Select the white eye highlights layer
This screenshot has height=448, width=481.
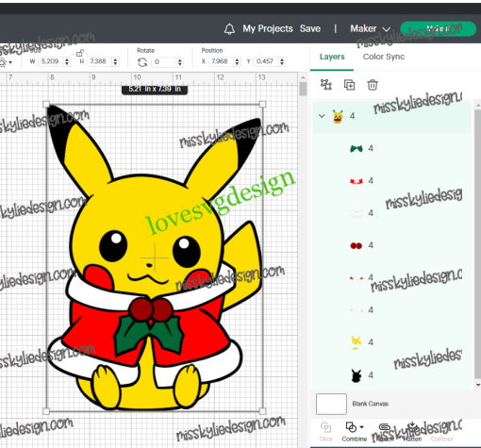(x=391, y=310)
